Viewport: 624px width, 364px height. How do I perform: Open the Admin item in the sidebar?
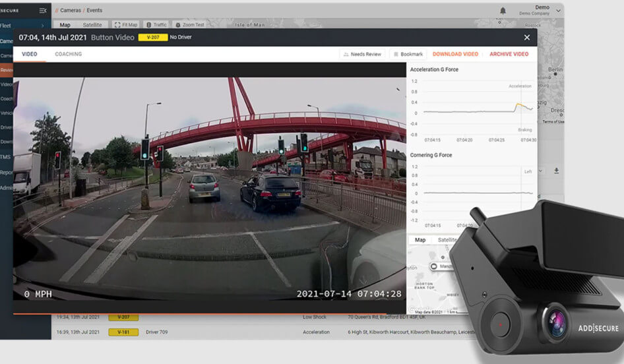pos(7,188)
